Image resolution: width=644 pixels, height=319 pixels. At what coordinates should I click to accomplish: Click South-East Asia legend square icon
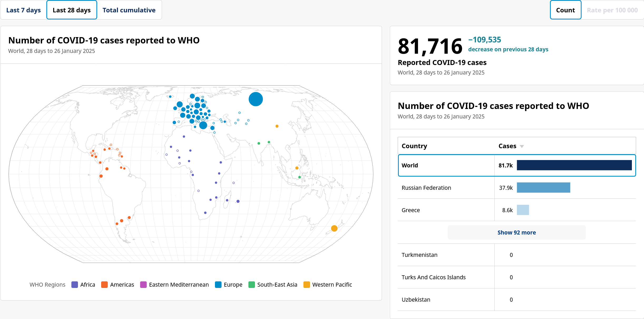pos(252,285)
